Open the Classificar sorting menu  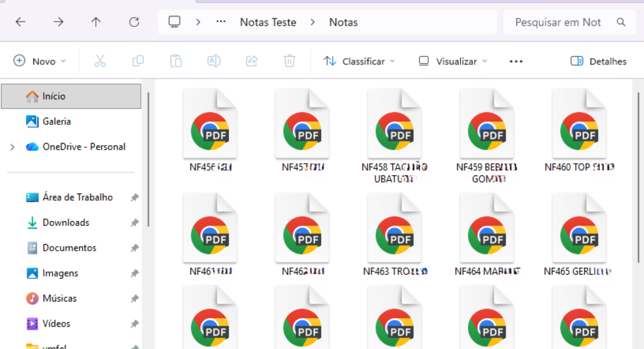click(359, 61)
